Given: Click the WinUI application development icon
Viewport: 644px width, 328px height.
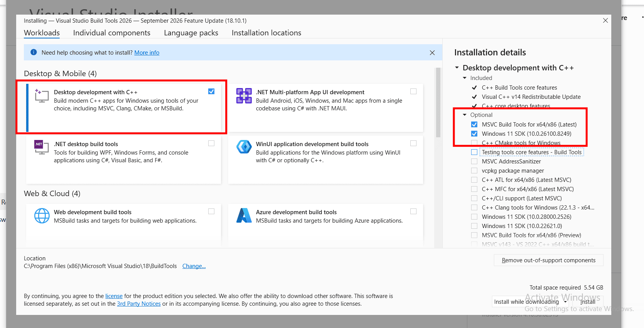Looking at the screenshot, I should (244, 147).
